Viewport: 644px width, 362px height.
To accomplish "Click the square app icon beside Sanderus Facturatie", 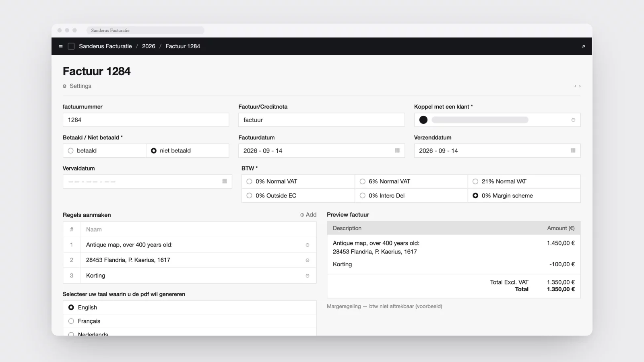I will click(71, 46).
